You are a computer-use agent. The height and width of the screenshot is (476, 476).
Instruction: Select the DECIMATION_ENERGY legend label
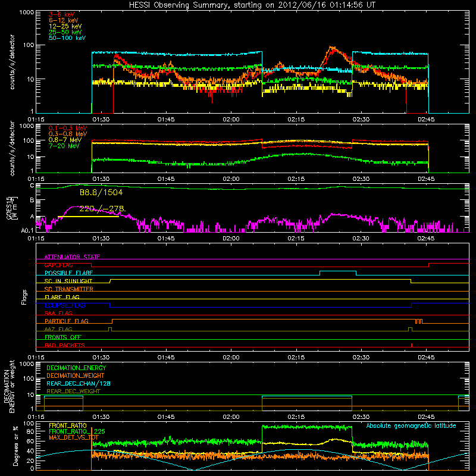coord(76,368)
